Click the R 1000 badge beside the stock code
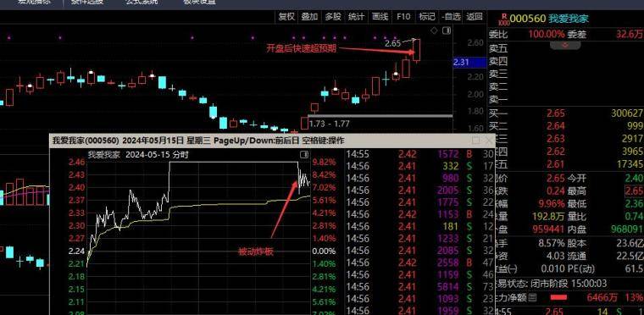The width and height of the screenshot is (644, 315). (503, 19)
